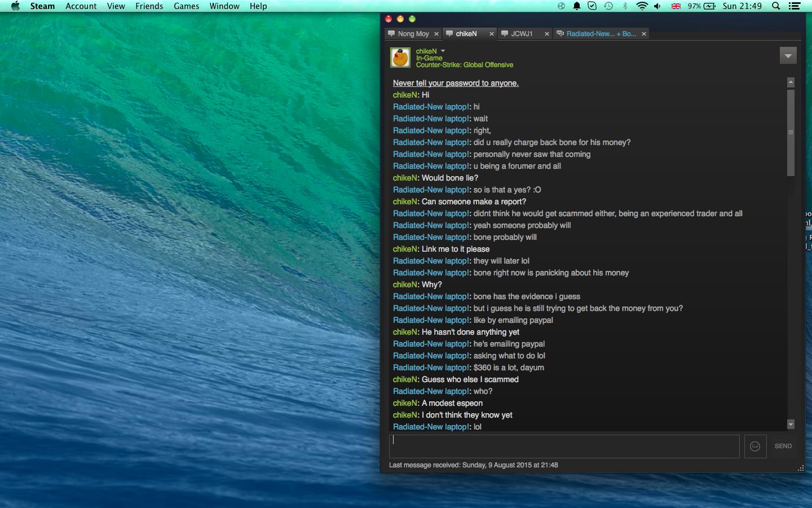Switch to the Nong Moy chat tab
This screenshot has height=508, width=812.
(413, 34)
